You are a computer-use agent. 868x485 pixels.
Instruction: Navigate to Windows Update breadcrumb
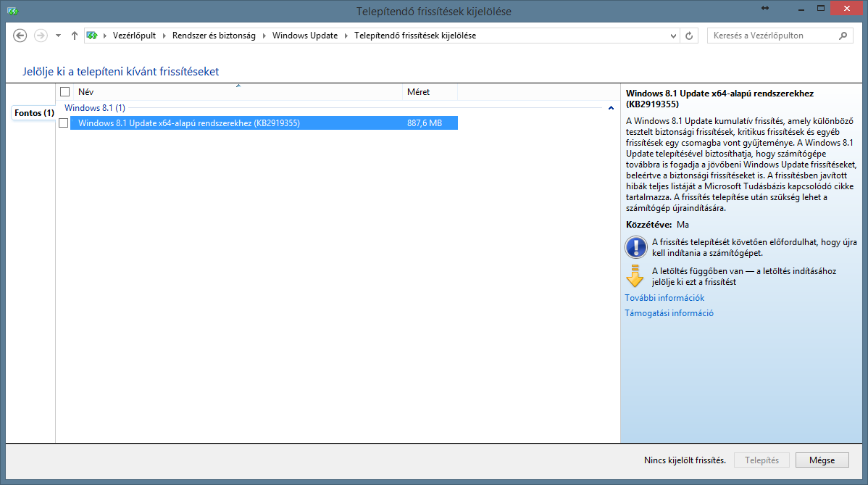click(305, 36)
